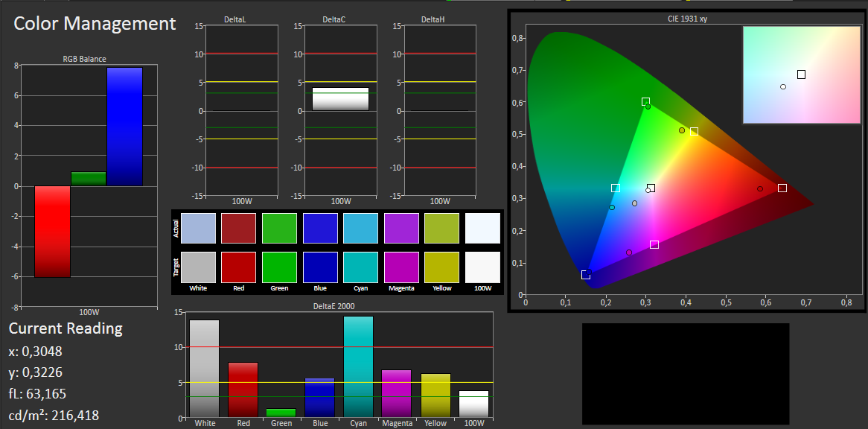868x429 pixels.
Task: Click the red bar in RGB Balance
Action: tap(53, 232)
